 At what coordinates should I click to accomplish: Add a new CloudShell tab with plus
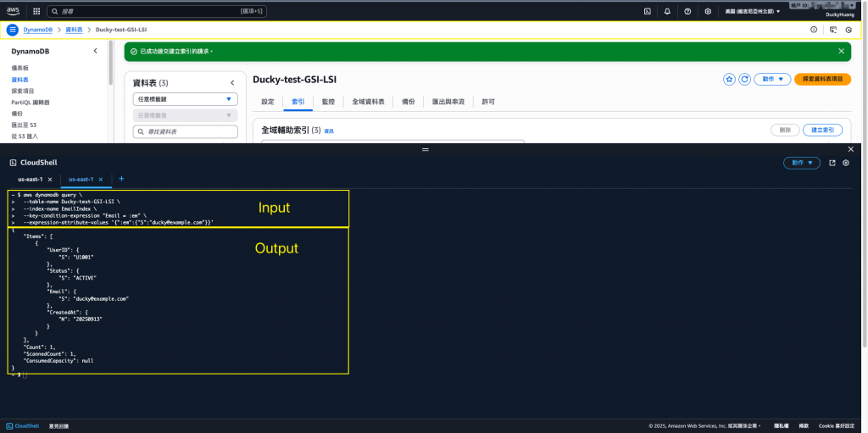click(x=121, y=179)
